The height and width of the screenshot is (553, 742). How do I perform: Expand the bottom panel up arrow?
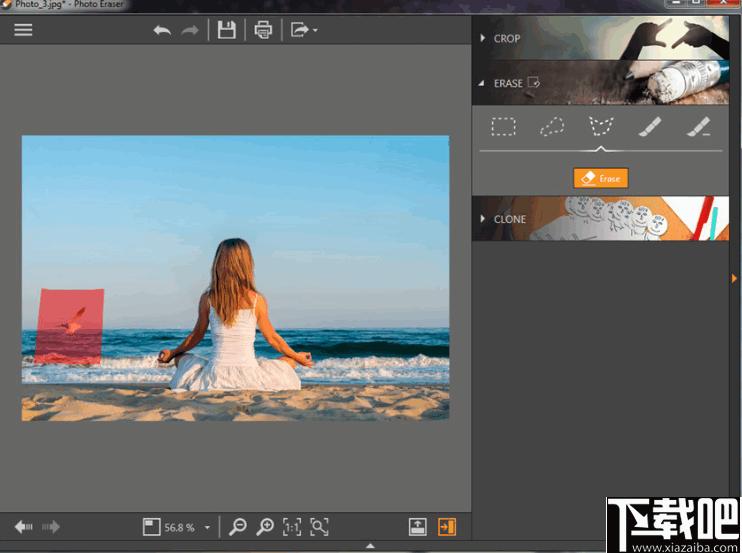click(x=371, y=546)
